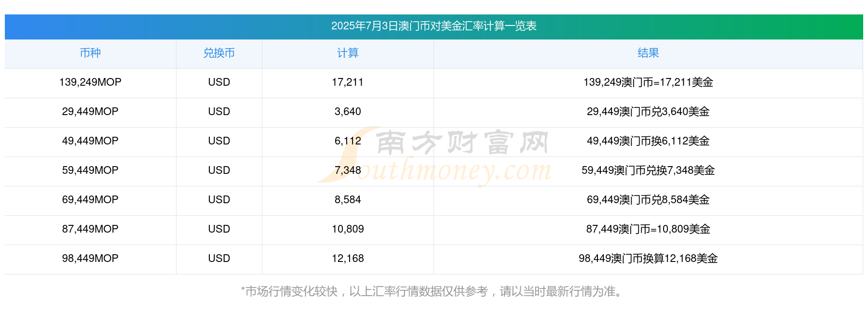This screenshot has width=868, height=313.
Task: Click USD in the 29,449MOP row
Action: [x=219, y=112]
